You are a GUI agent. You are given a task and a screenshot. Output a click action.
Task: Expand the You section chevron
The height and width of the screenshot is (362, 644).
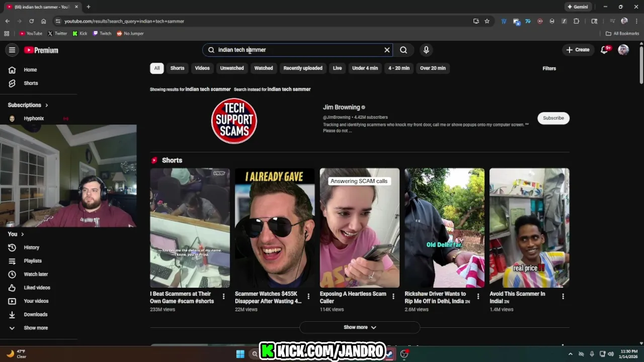pyautogui.click(x=22, y=234)
